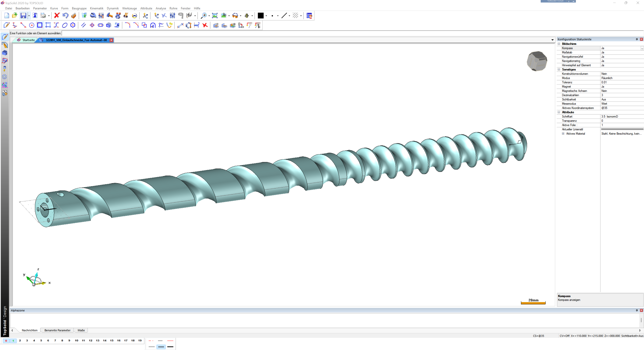Toggle layer 5 in layer bar
The height and width of the screenshot is (350, 644).
(x=41, y=340)
